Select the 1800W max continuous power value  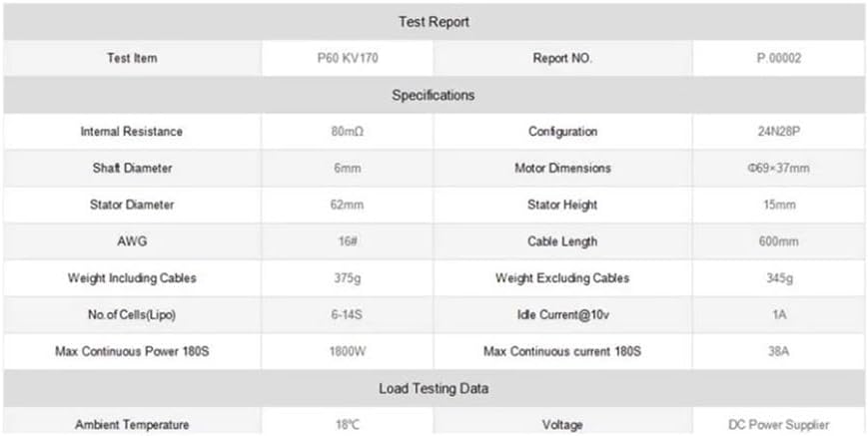[346, 351]
